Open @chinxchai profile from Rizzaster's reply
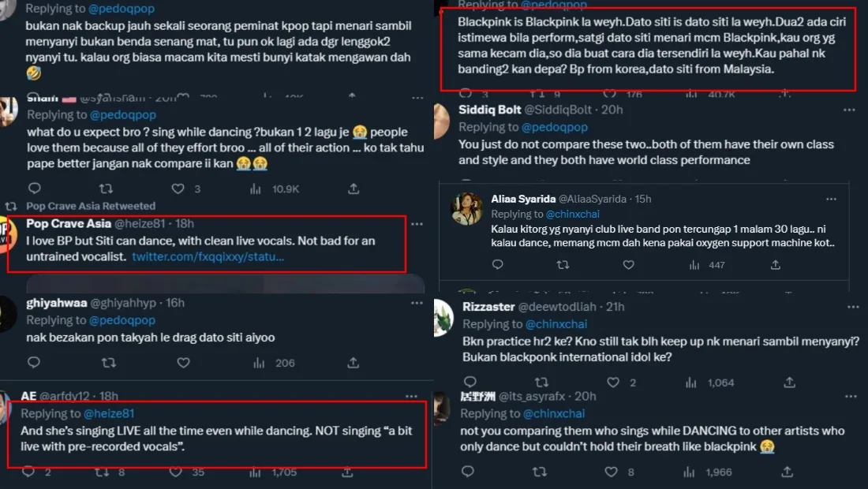 (556, 324)
